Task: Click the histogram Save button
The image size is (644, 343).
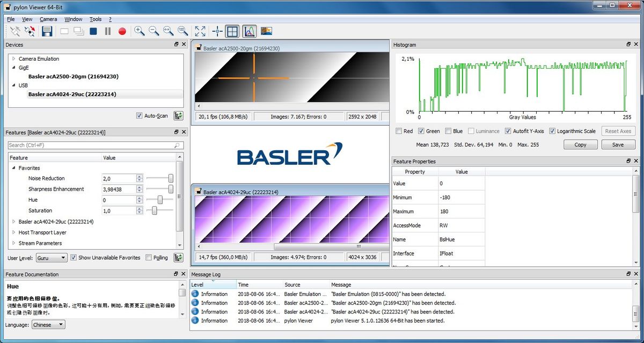Action: coord(618,144)
